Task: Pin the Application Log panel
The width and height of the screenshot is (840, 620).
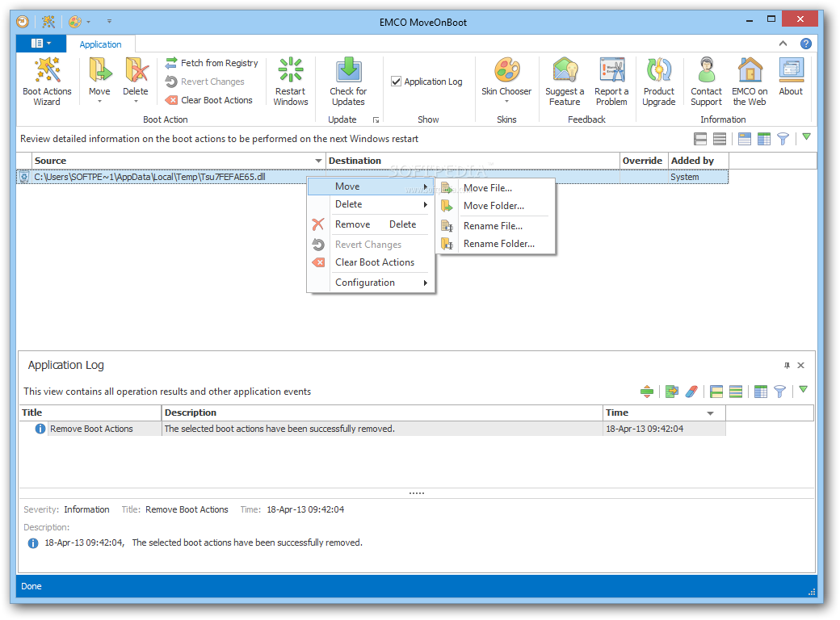Action: [787, 365]
